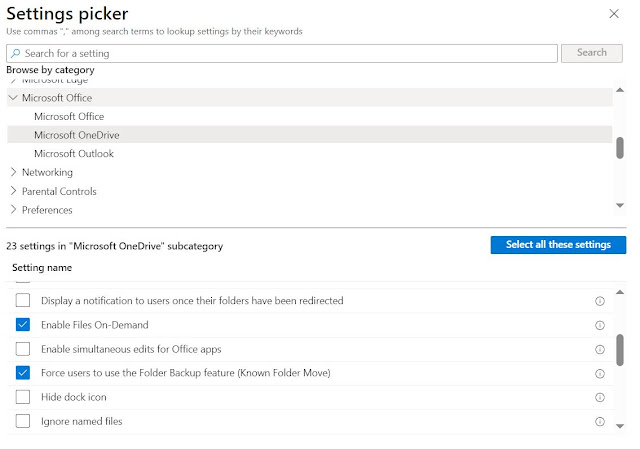The height and width of the screenshot is (449, 640).
Task: Click Parental Controls category label
Action: tap(59, 191)
